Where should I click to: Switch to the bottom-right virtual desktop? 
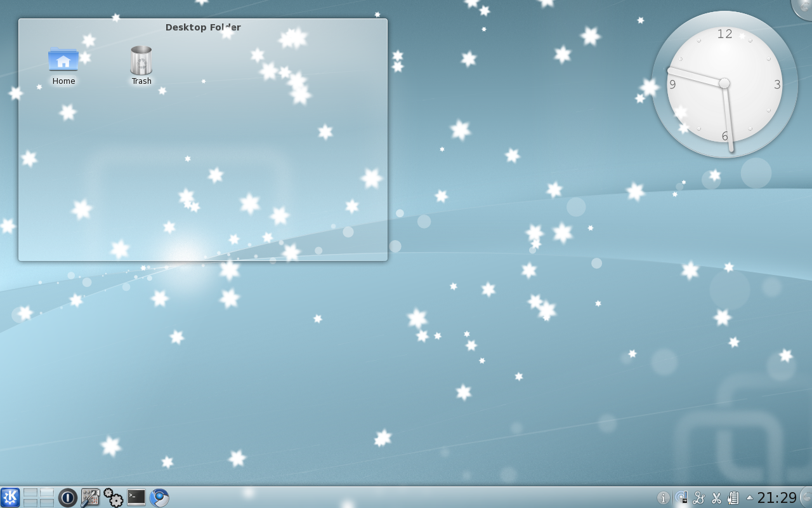47,502
